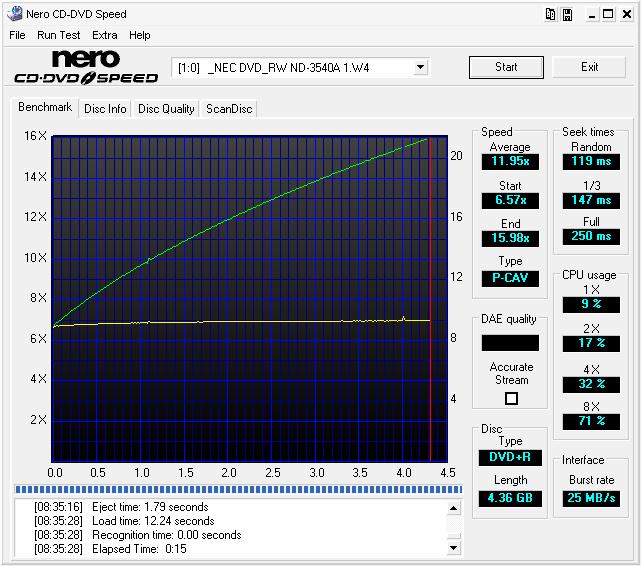Click the save floppy disk icon

click(x=567, y=14)
